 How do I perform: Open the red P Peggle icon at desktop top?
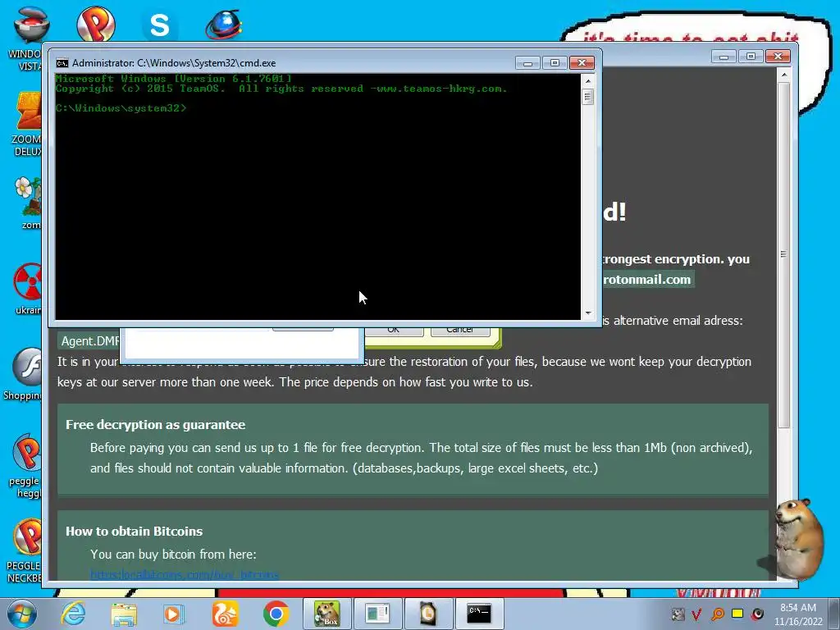pos(96,24)
